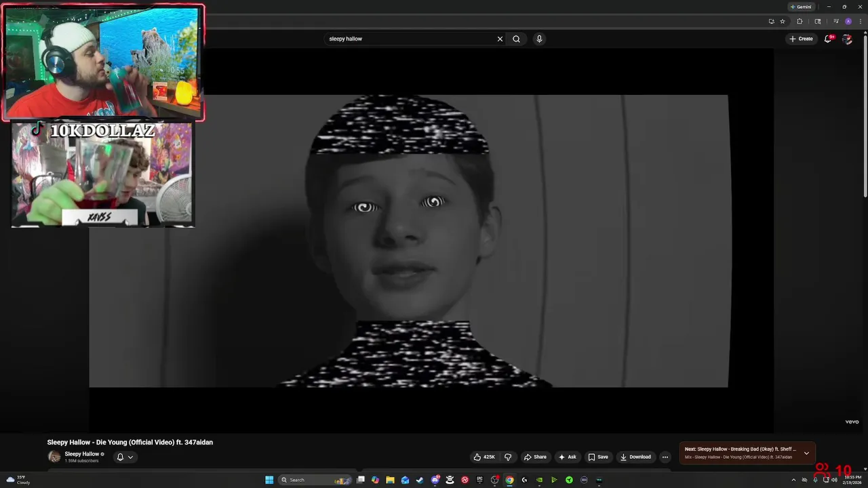Open Sleepy Hallow channel name link
The width and height of the screenshot is (868, 488).
coord(82,454)
